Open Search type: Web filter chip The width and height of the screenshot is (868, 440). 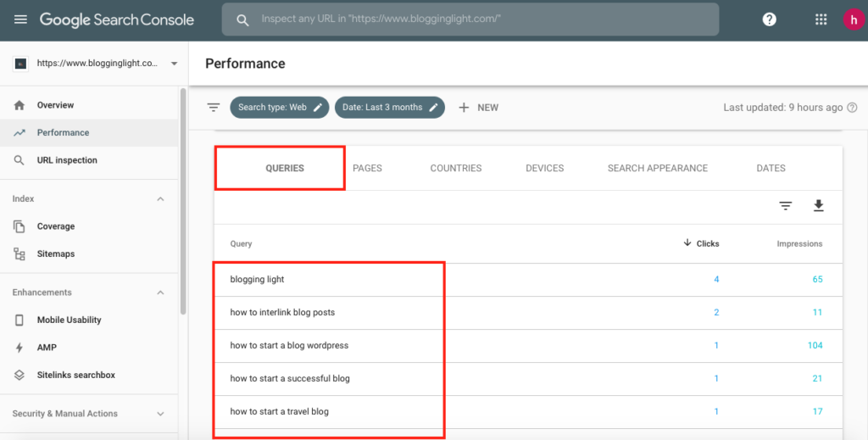pyautogui.click(x=280, y=108)
